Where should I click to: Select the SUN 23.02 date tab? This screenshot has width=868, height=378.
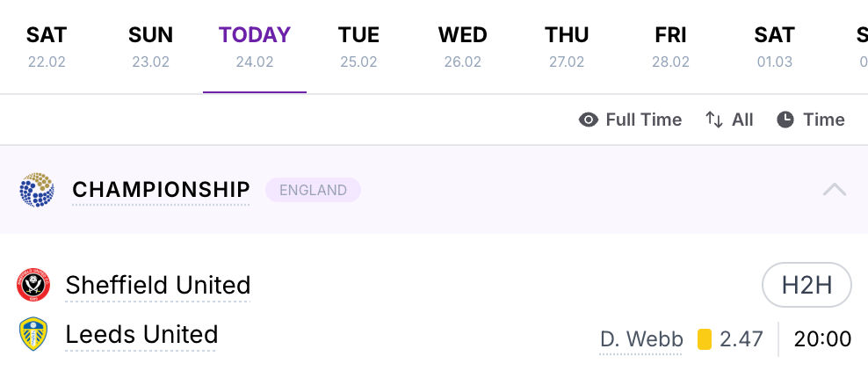[x=150, y=47]
